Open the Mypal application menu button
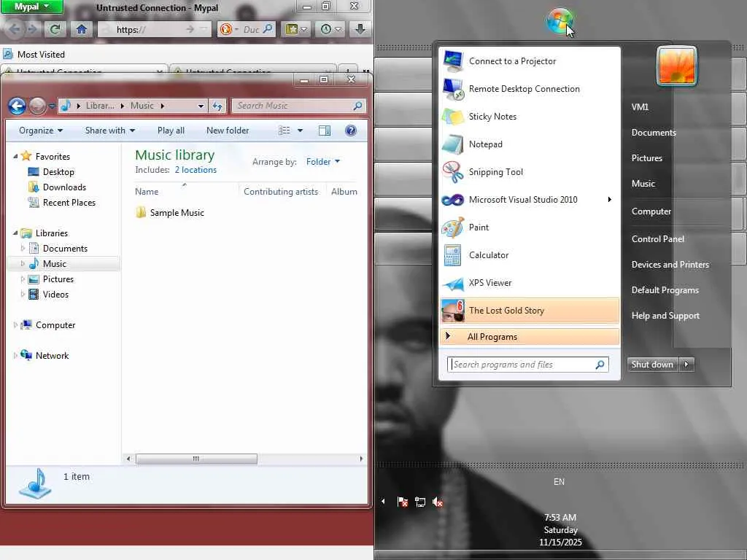Screen dimensions: 747x560 31,7
